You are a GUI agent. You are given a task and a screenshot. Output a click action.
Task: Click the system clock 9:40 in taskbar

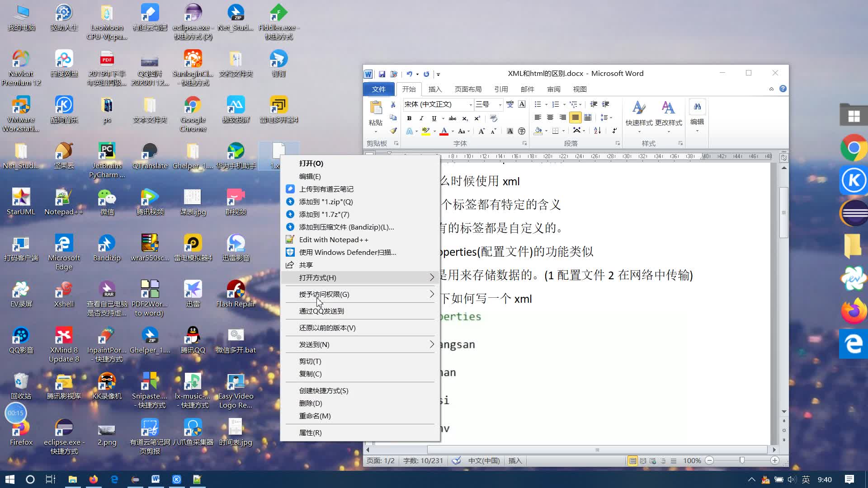coord(825,479)
